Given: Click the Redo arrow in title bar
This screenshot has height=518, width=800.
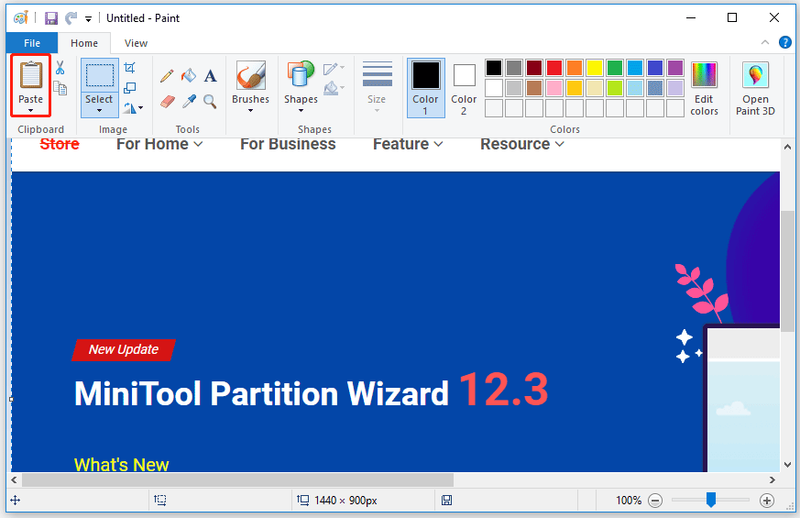Looking at the screenshot, I should coord(71,18).
